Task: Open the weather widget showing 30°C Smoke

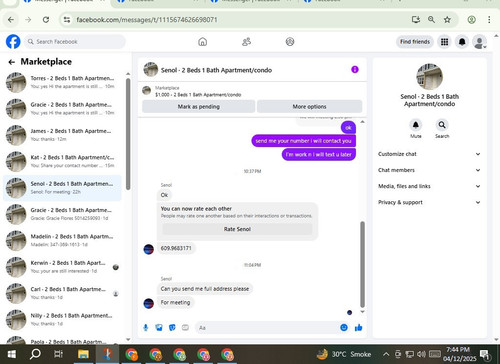Action: tap(344, 354)
